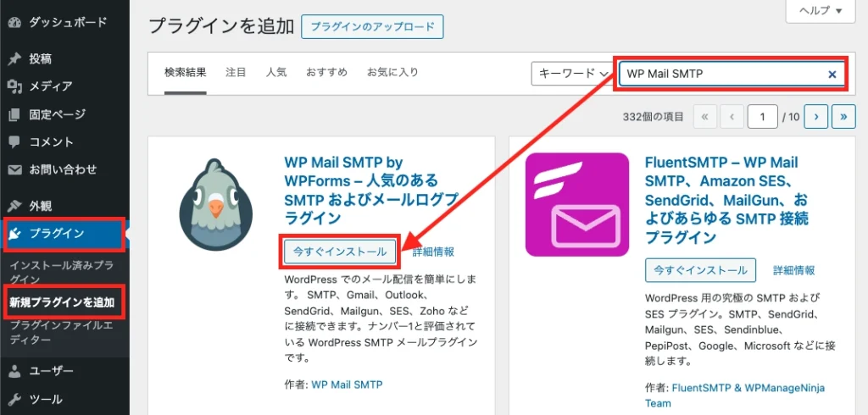Expand the ヘルプ help panel
The image size is (868, 415).
(821, 11)
